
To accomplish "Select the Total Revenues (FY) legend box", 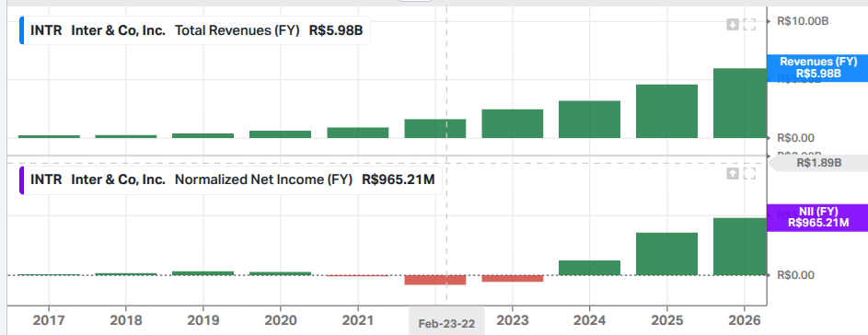I will pos(195,30).
